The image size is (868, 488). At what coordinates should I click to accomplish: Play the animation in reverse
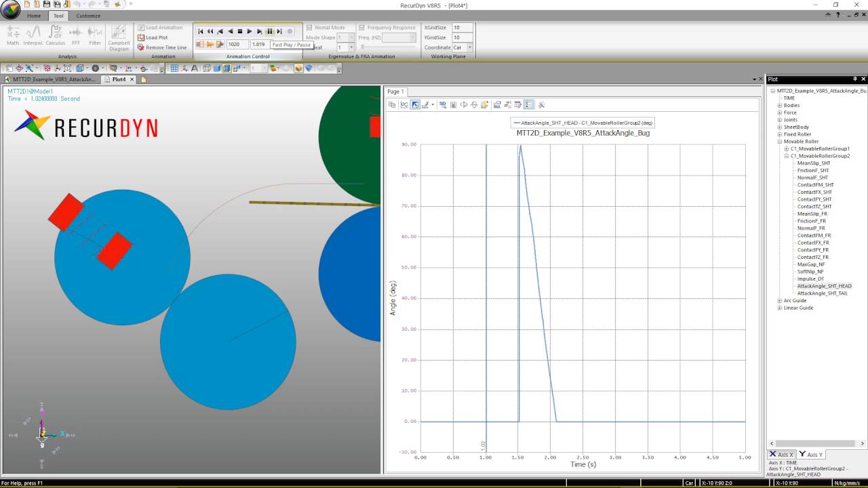click(231, 31)
